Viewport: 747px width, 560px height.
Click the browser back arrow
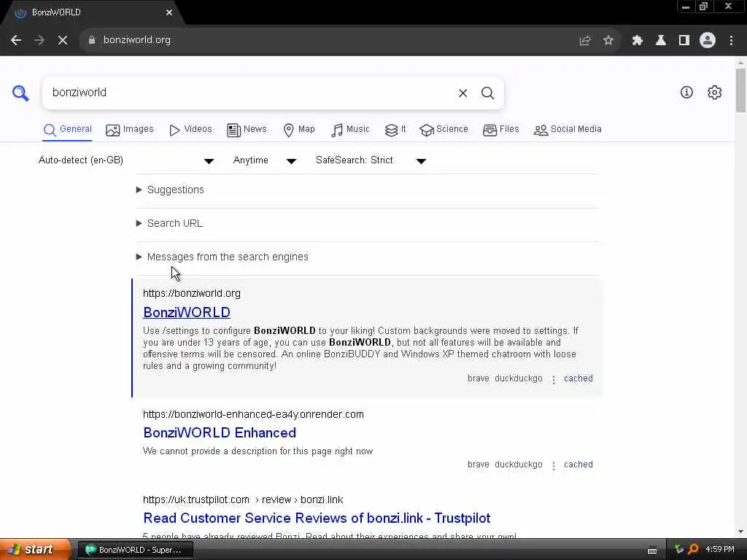click(16, 41)
